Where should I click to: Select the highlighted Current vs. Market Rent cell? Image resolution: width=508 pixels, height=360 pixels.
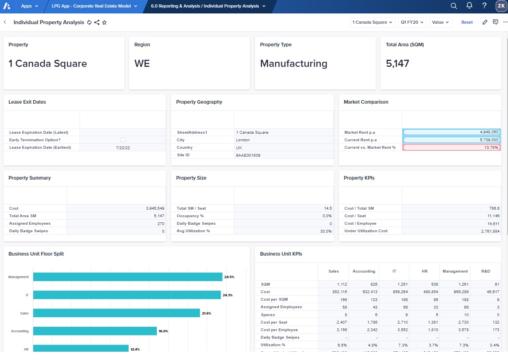click(451, 147)
